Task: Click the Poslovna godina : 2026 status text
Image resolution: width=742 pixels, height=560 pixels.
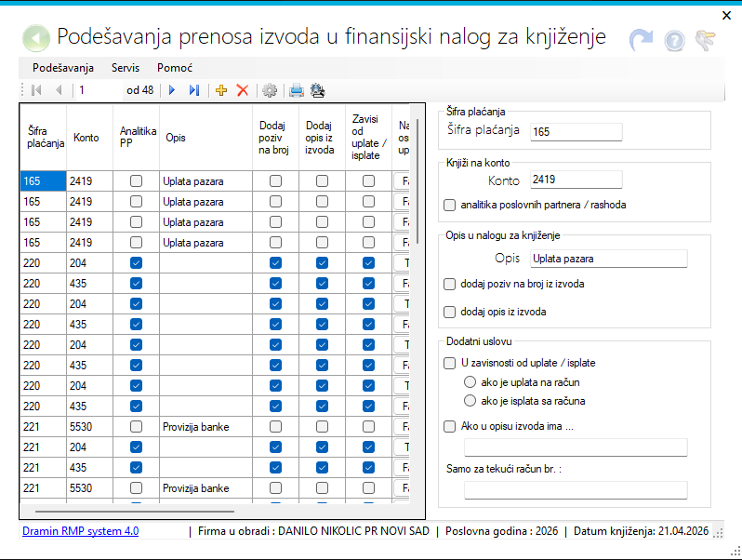Action: point(501,531)
